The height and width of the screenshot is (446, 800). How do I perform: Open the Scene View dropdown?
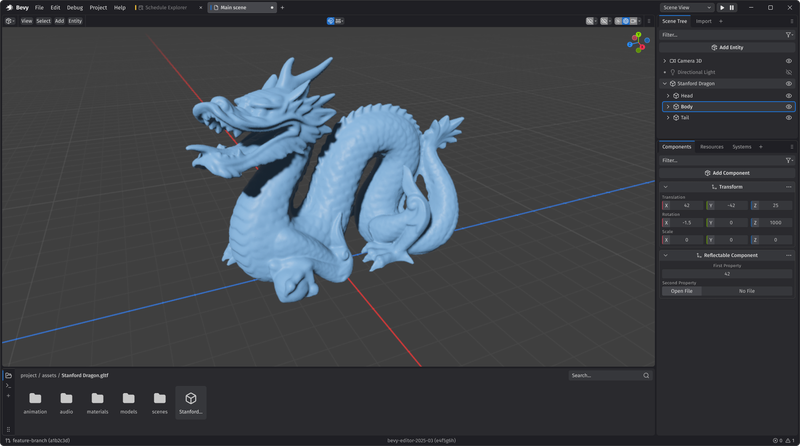tap(686, 7)
